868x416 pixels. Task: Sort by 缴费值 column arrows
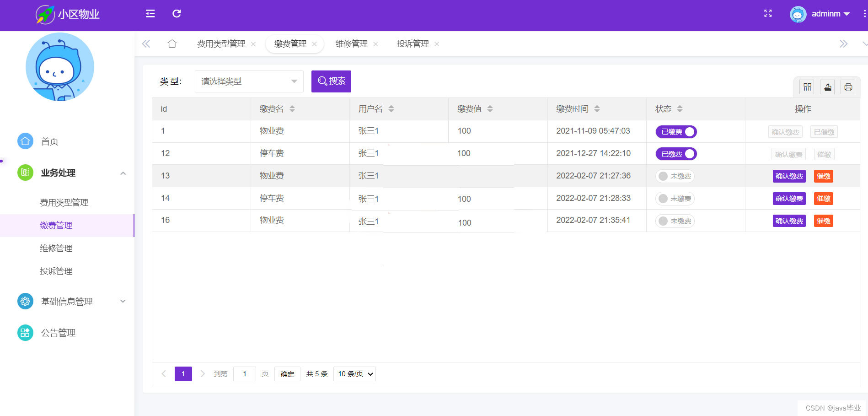[490, 109]
